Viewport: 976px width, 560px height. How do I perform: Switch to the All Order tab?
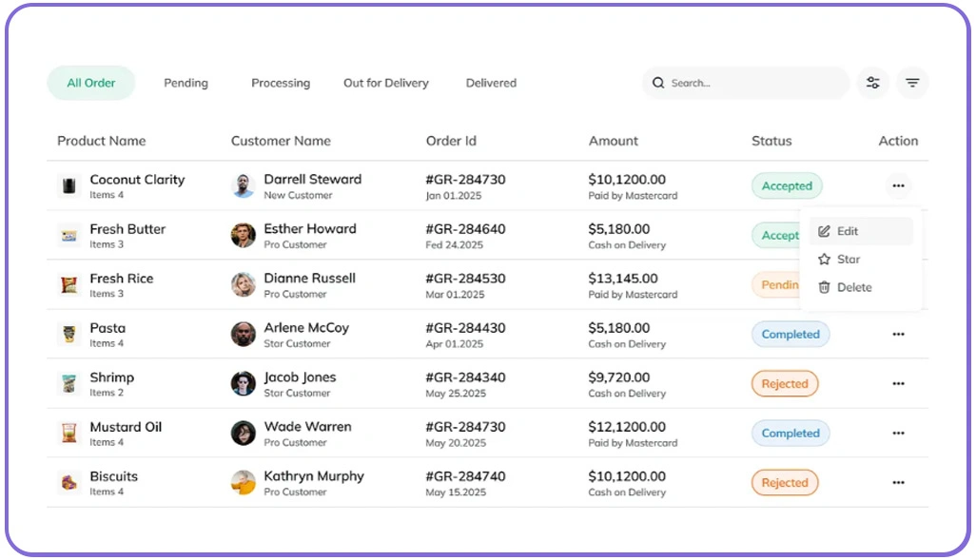[91, 83]
